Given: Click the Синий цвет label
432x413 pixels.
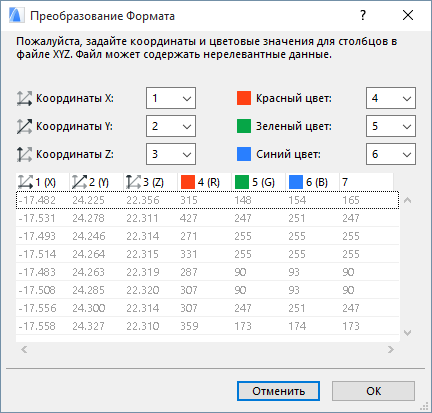Looking at the screenshot, I should (288, 154).
